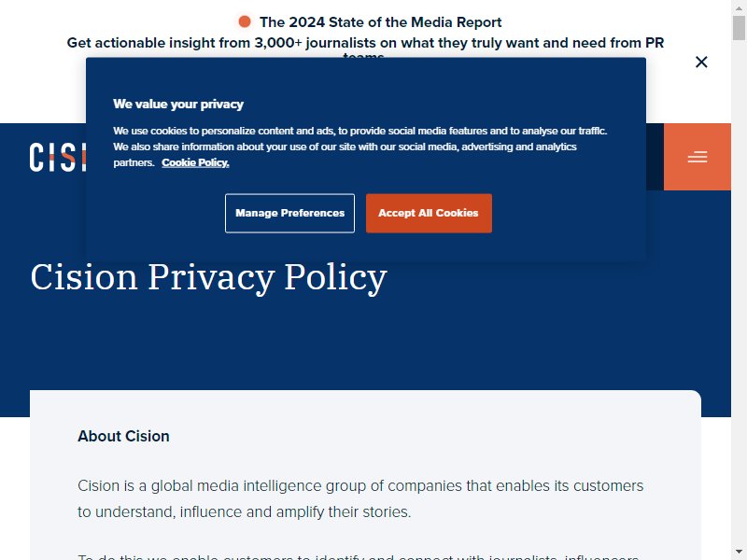Click the orange dot beside the report title
Screen dimensions: 747x560
[x=245, y=21]
